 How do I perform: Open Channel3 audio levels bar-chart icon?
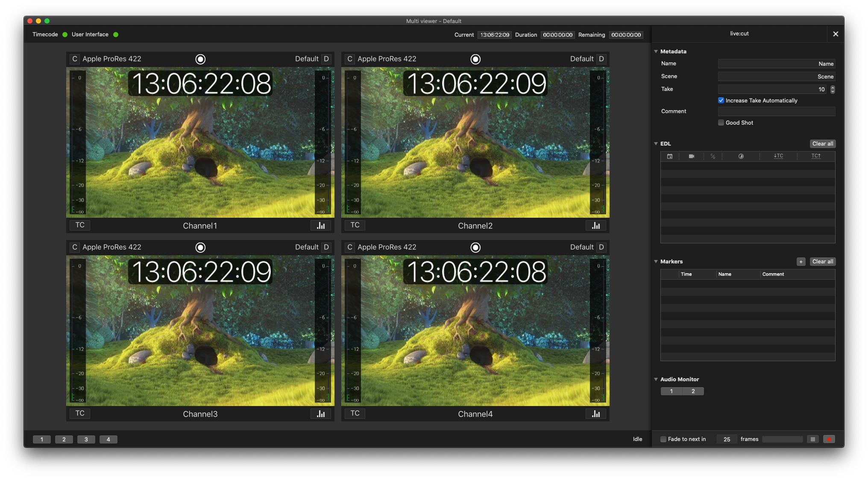pos(321,414)
